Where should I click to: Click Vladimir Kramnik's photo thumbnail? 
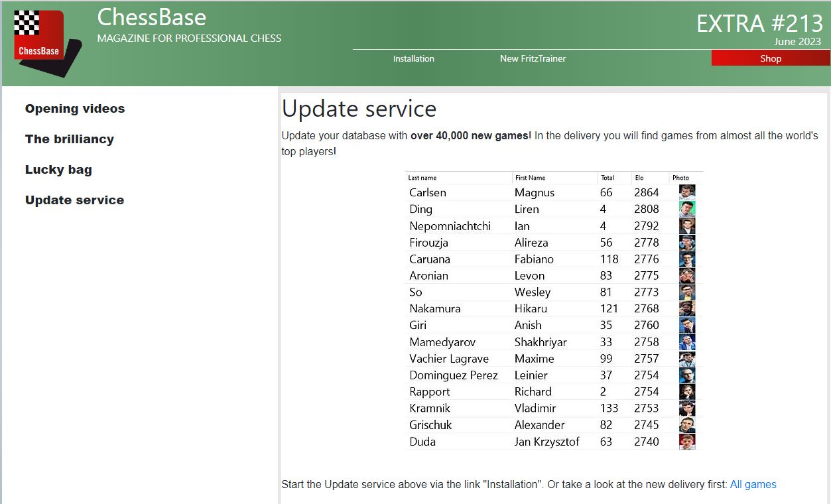pos(687,408)
